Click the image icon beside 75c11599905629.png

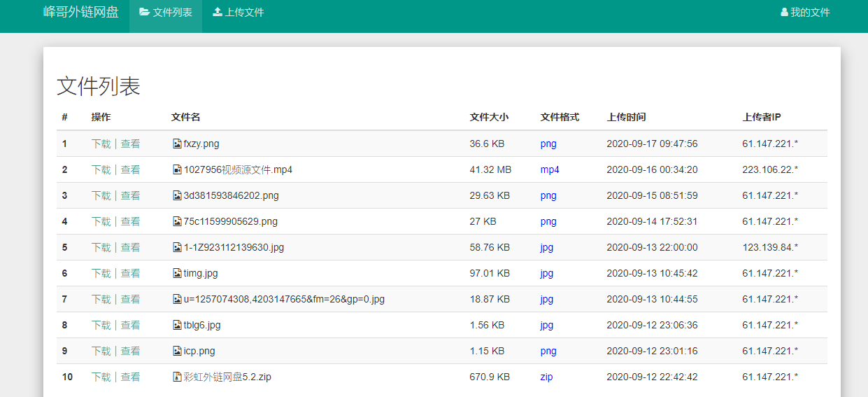177,221
